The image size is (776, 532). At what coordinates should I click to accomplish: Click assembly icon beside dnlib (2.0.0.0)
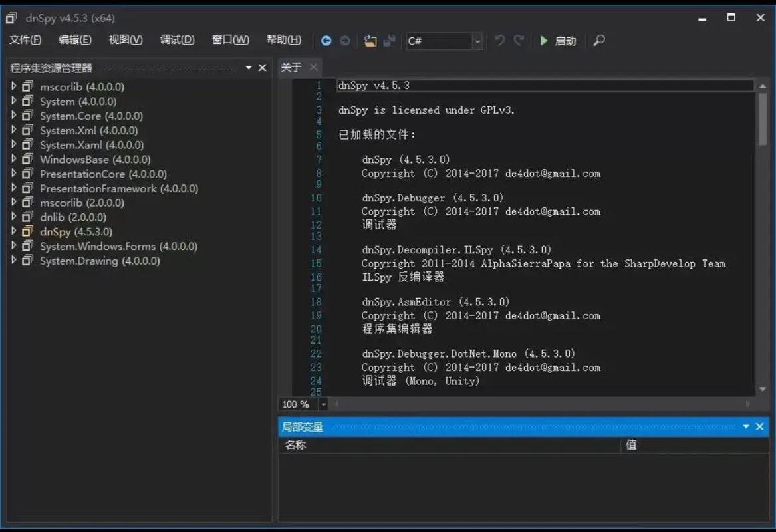click(28, 217)
